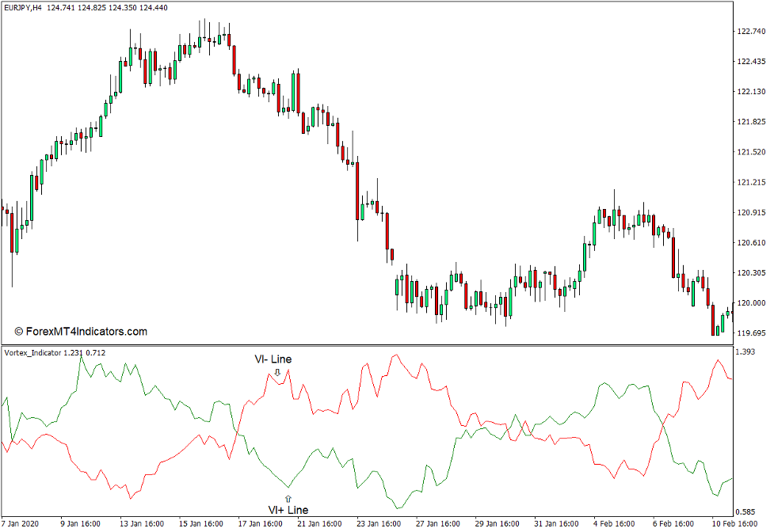Select the 7 Jan 2020 time axis label

coord(21,524)
